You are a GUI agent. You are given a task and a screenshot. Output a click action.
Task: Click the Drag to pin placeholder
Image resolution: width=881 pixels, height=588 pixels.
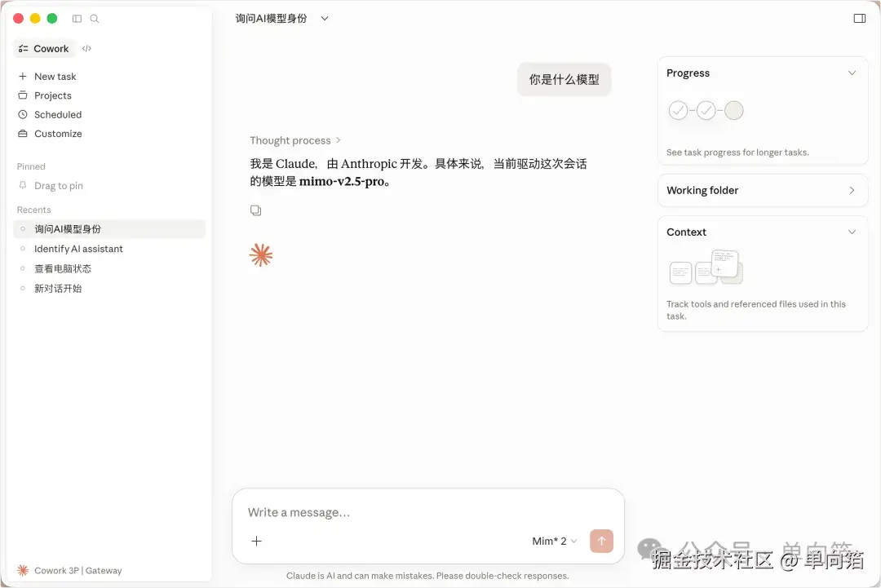click(59, 186)
